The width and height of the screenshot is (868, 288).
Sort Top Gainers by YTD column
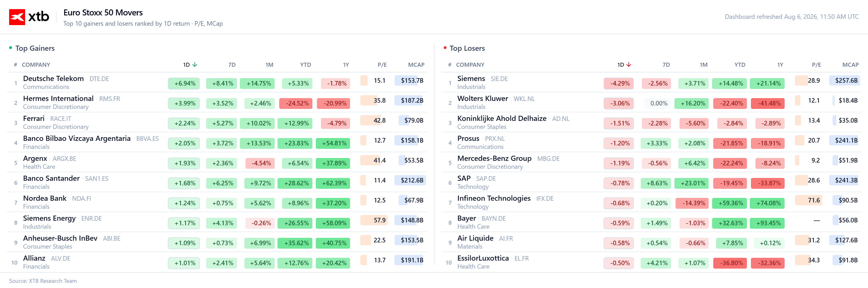(x=306, y=65)
